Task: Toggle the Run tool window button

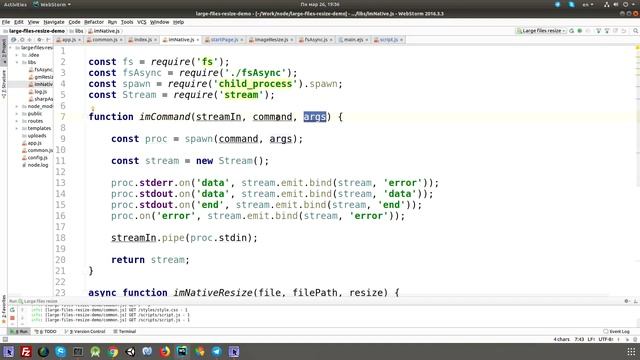Action: (x=20, y=331)
